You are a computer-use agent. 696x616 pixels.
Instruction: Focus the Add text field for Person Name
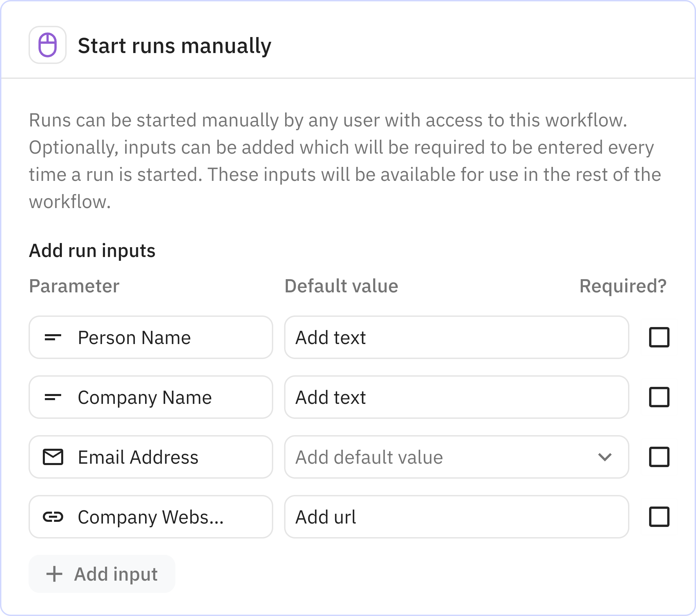(x=456, y=337)
